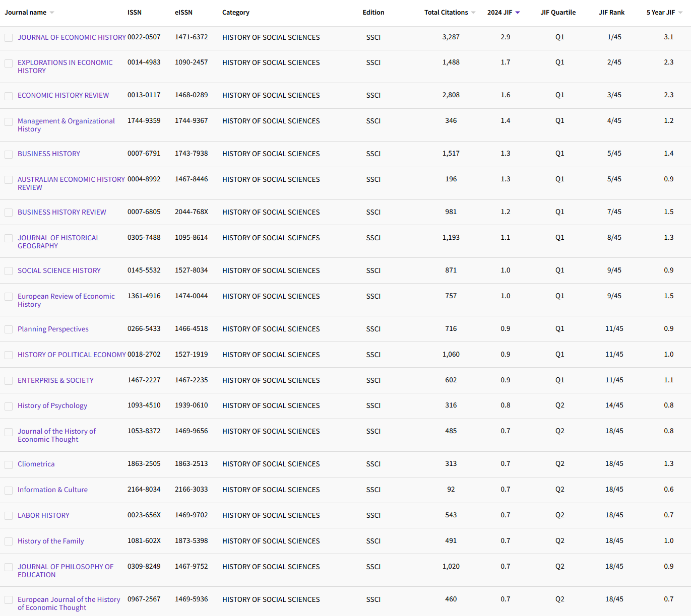Open the BUSINESS HISTORY journal link
Viewport: 691px width, 616px height.
[49, 154]
